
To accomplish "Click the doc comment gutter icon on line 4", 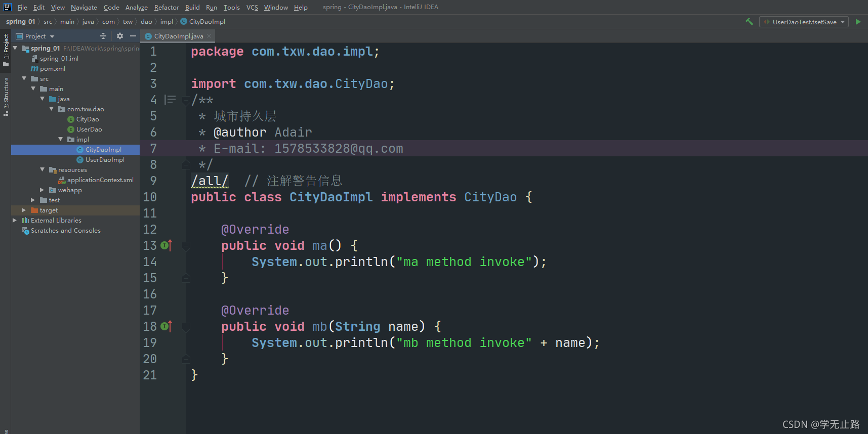I will [171, 100].
